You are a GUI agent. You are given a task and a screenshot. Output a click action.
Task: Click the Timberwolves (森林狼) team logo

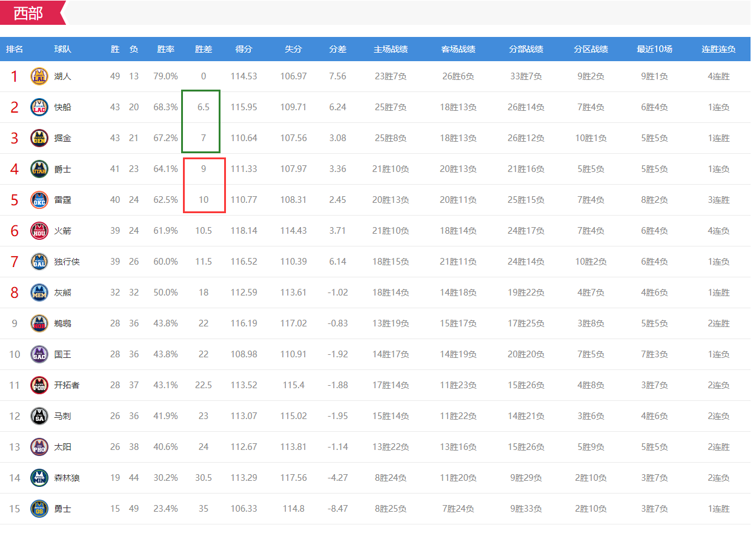pos(39,478)
